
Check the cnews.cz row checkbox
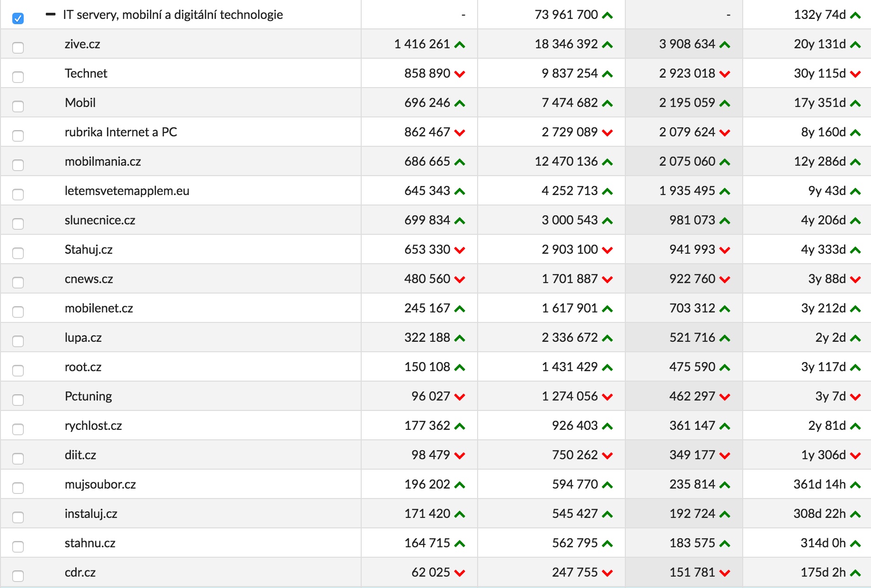(18, 283)
